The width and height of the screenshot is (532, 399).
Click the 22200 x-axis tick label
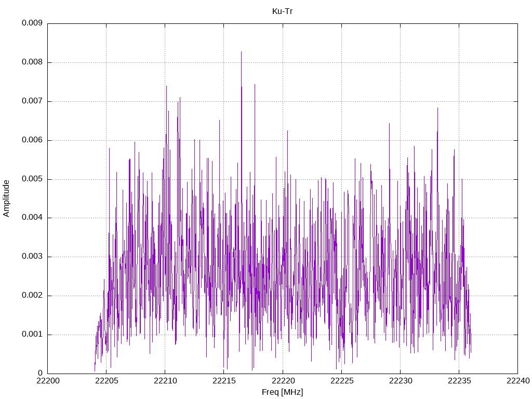[x=48, y=381]
